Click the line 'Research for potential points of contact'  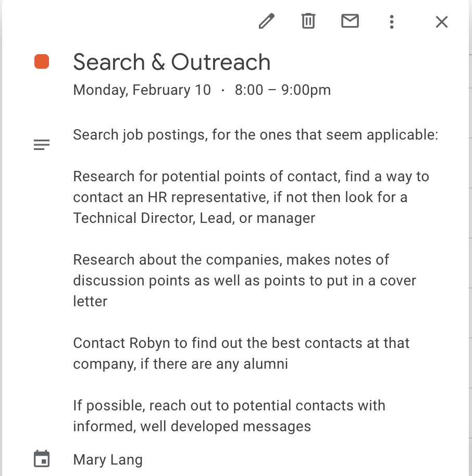coord(251,177)
